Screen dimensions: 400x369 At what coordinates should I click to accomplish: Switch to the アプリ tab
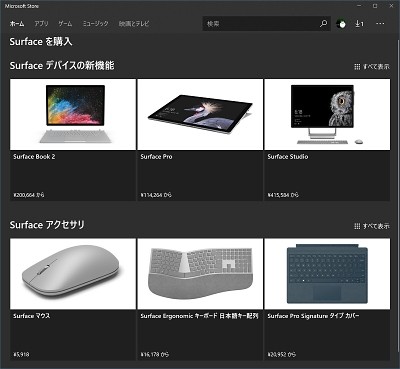click(41, 24)
